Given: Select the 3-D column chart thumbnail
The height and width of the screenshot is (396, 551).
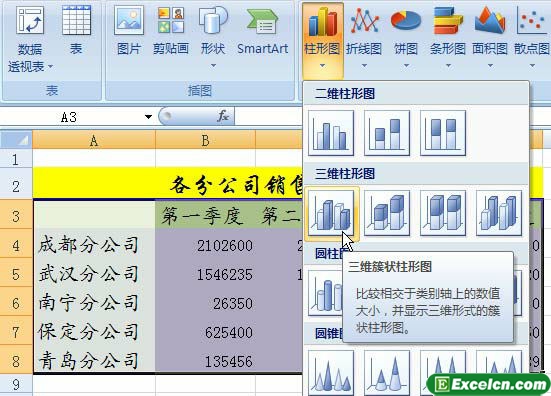Looking at the screenshot, I should coord(499,213).
